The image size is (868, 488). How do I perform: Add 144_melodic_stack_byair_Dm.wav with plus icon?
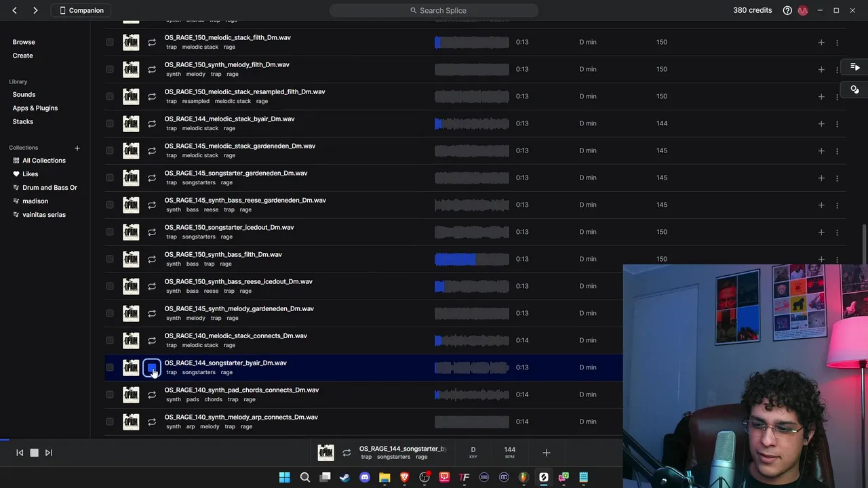pyautogui.click(x=821, y=123)
